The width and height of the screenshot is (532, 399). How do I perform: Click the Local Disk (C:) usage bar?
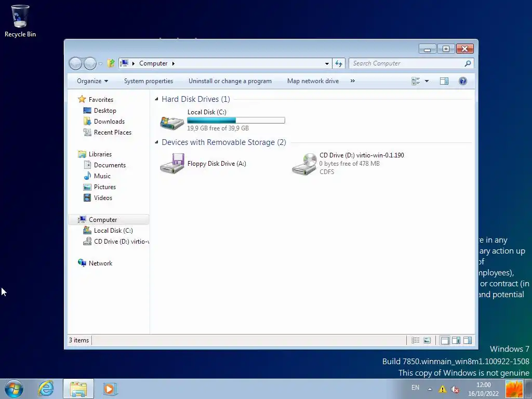(x=236, y=120)
